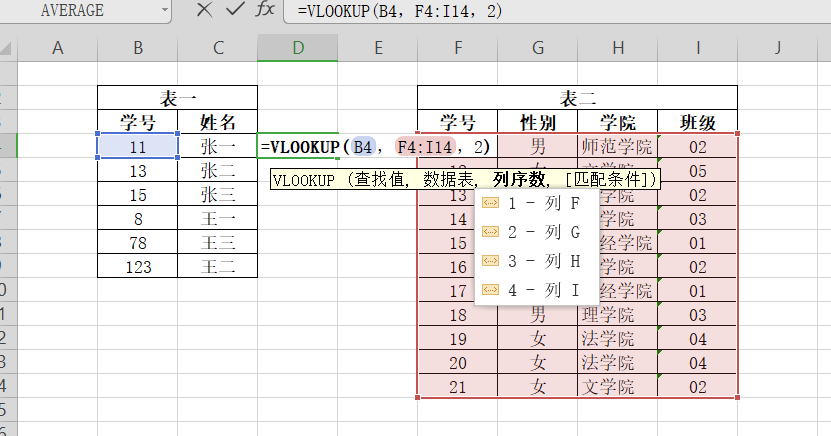Select the column E header
Screen dimensions: 831x436
pyautogui.click(x=378, y=48)
